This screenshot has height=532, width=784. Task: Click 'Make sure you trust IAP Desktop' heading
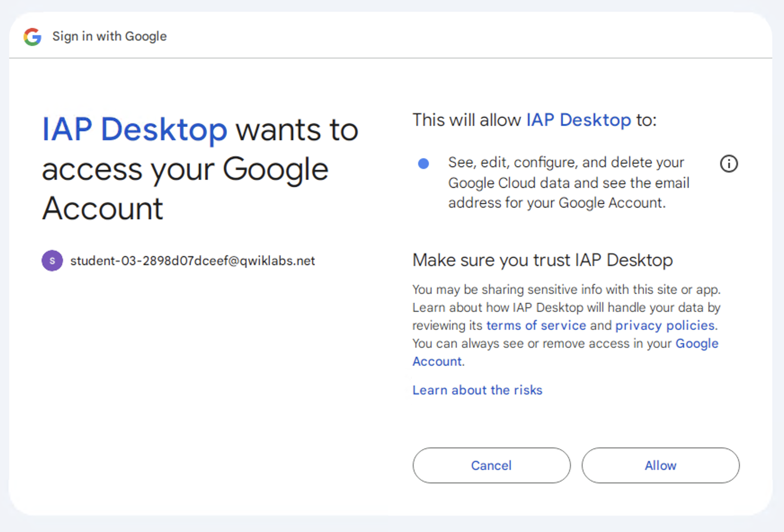tap(543, 260)
